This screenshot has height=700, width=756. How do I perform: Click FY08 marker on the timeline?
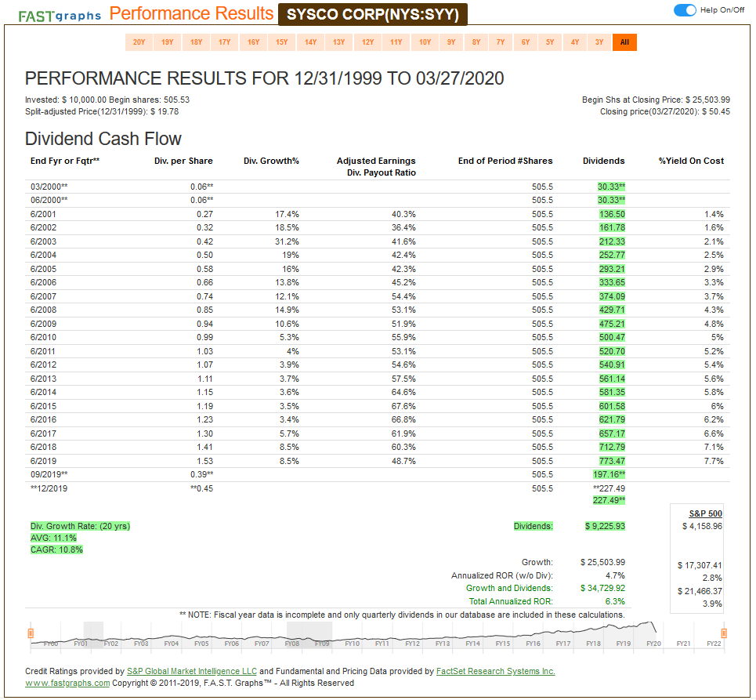tap(291, 644)
